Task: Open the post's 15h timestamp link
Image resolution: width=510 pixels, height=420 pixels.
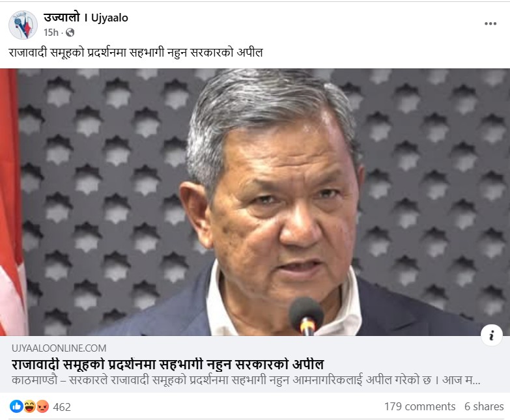Action: 51,33
